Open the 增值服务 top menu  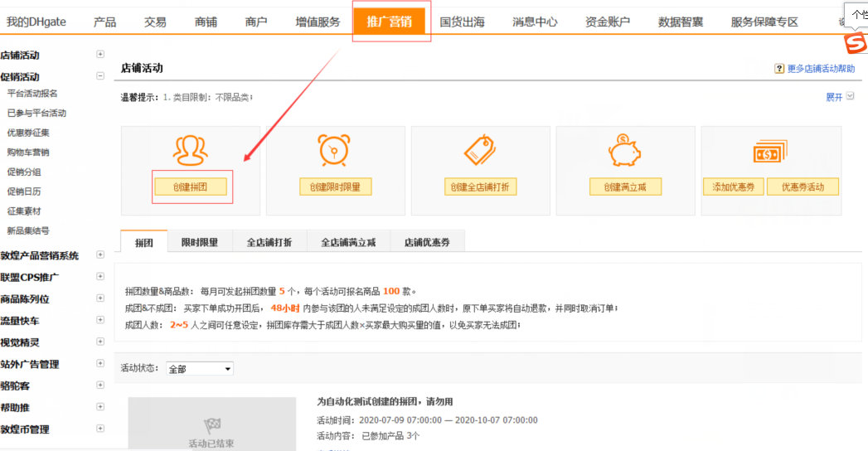[318, 22]
